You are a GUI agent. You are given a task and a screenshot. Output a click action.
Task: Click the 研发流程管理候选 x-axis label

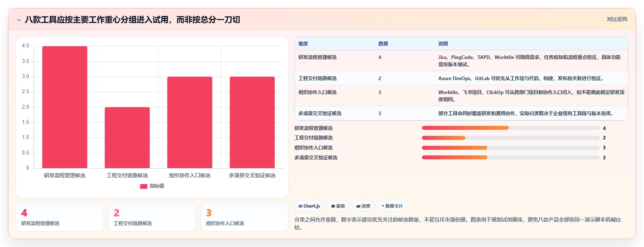coord(65,175)
